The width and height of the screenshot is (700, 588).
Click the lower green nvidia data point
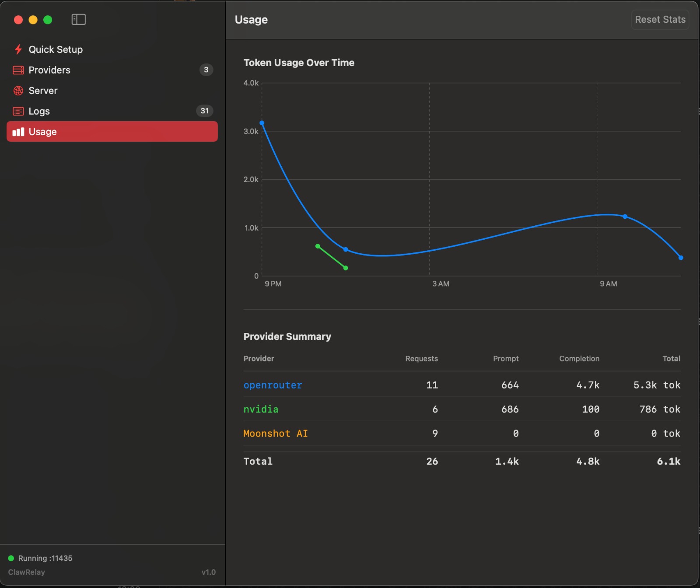click(346, 268)
